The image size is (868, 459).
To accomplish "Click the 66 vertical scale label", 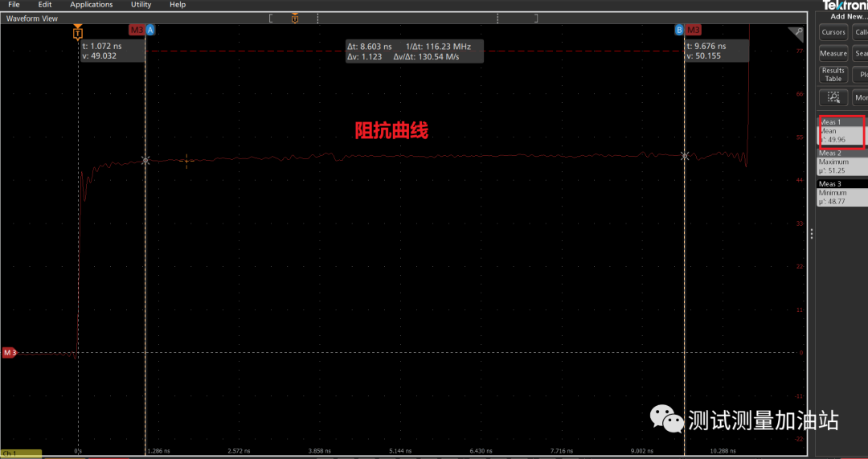I will [x=800, y=94].
